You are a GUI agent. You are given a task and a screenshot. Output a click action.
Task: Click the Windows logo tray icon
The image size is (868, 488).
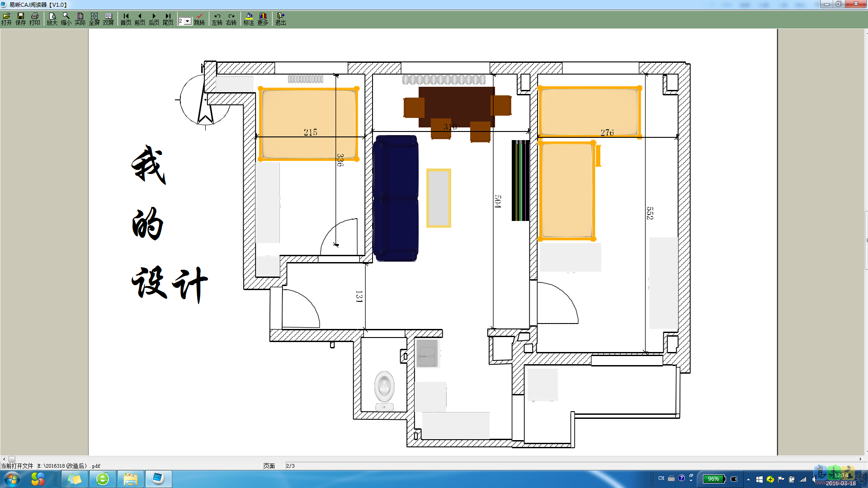point(759,479)
